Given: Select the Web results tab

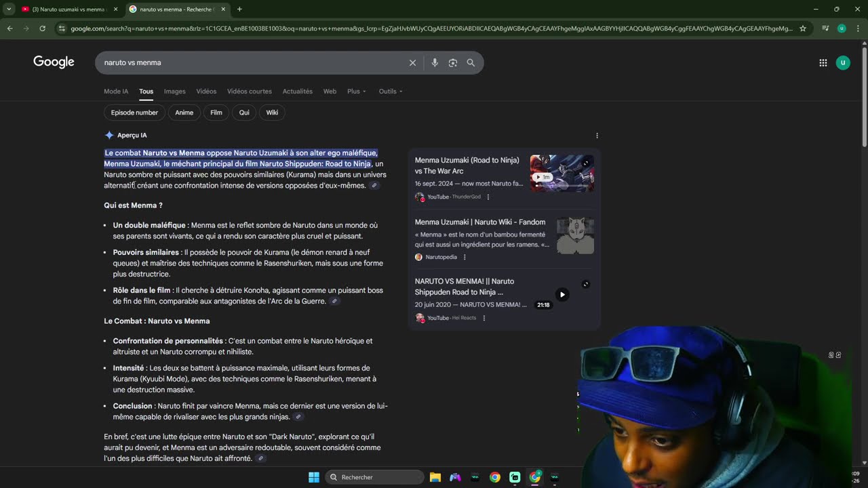Looking at the screenshot, I should click(x=330, y=91).
